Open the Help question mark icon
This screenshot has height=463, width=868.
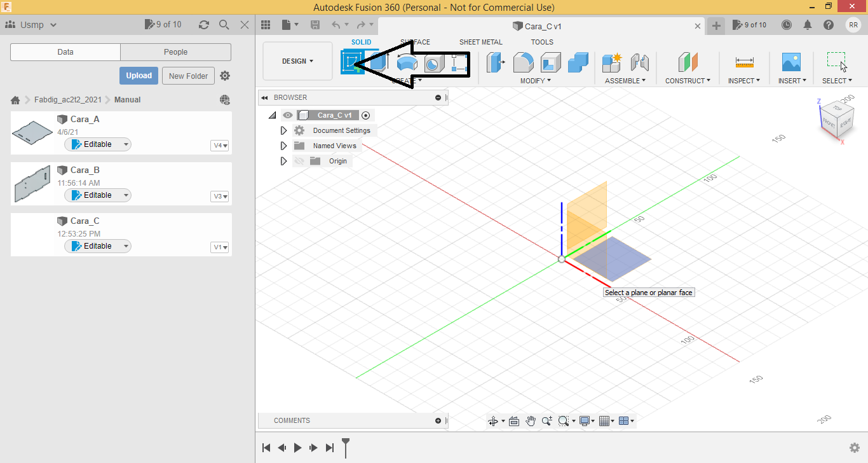tap(829, 25)
